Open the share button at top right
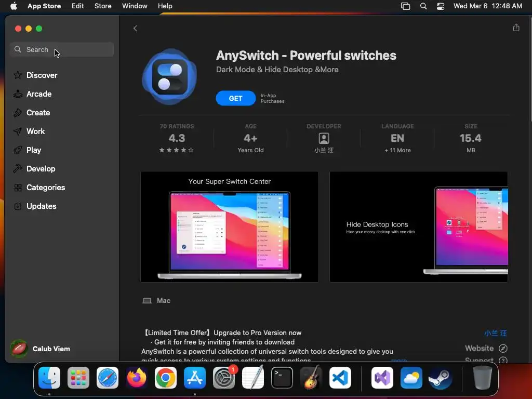Screen dimensions: 532x399 516,28
